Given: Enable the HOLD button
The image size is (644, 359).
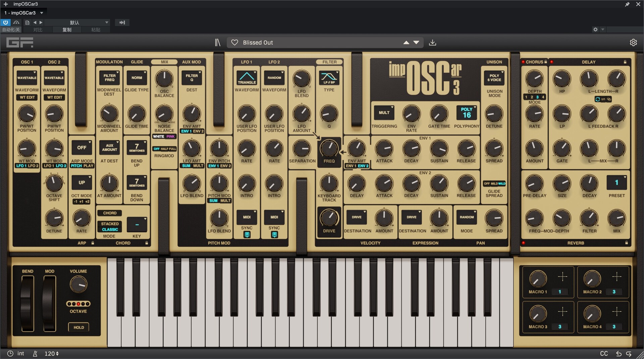Looking at the screenshot, I should coord(79,327).
